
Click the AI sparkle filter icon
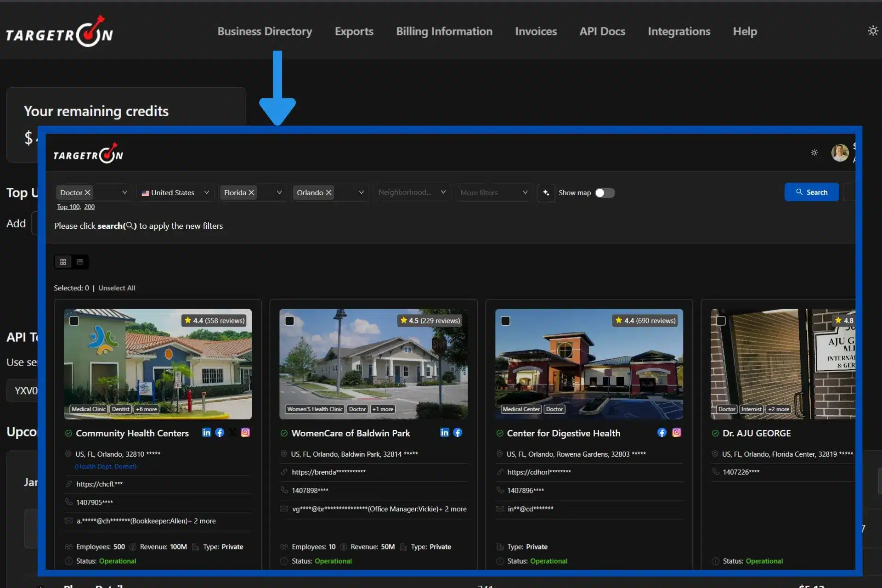(x=546, y=192)
